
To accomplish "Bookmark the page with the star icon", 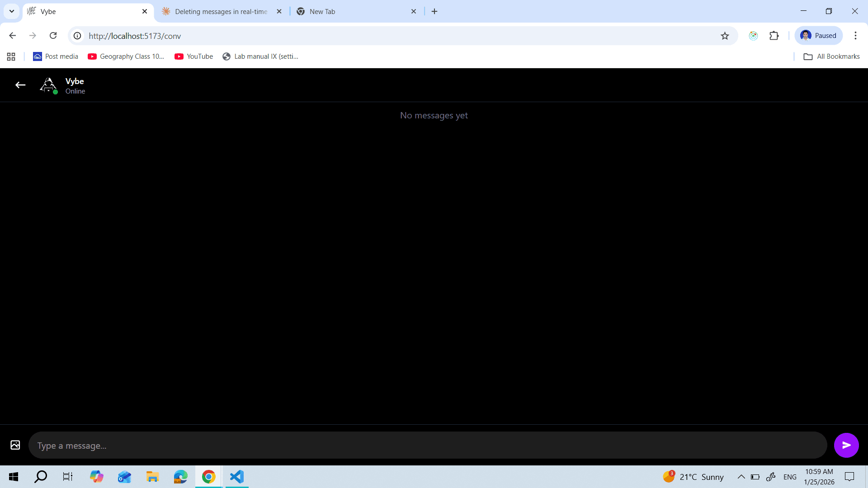I will (725, 36).
